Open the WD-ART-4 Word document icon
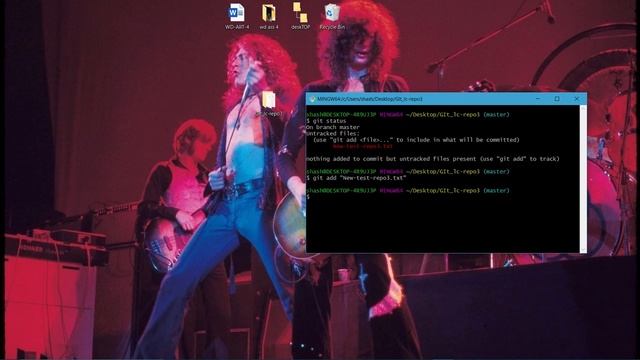This screenshot has width=640, height=360. [x=237, y=16]
